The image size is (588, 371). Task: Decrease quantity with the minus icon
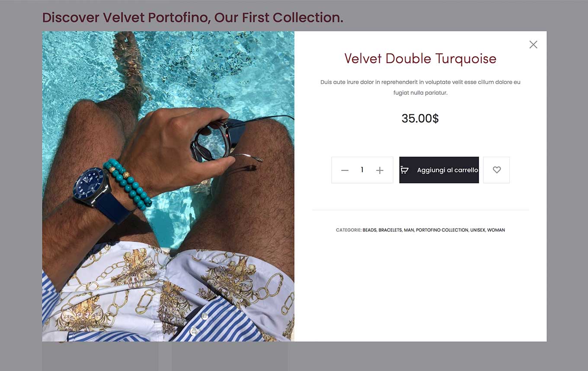coord(345,170)
